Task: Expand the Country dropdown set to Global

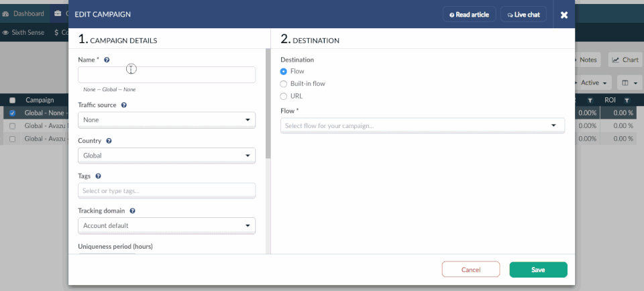Action: coord(166,156)
